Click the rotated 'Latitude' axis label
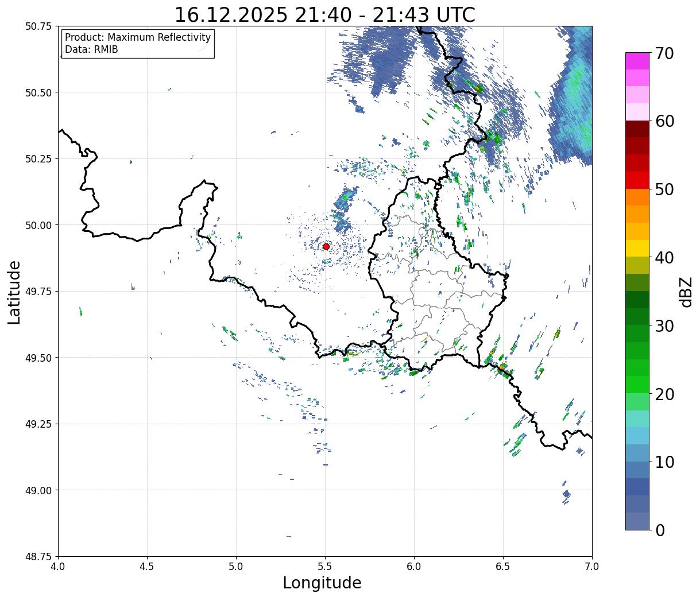 coord(14,292)
